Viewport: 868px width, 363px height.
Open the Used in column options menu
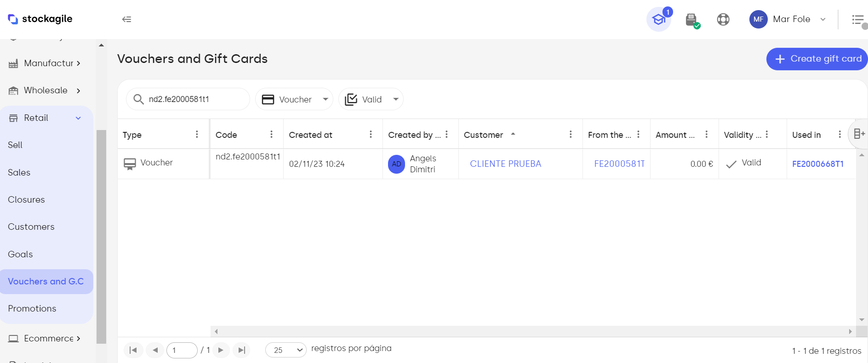(839, 134)
